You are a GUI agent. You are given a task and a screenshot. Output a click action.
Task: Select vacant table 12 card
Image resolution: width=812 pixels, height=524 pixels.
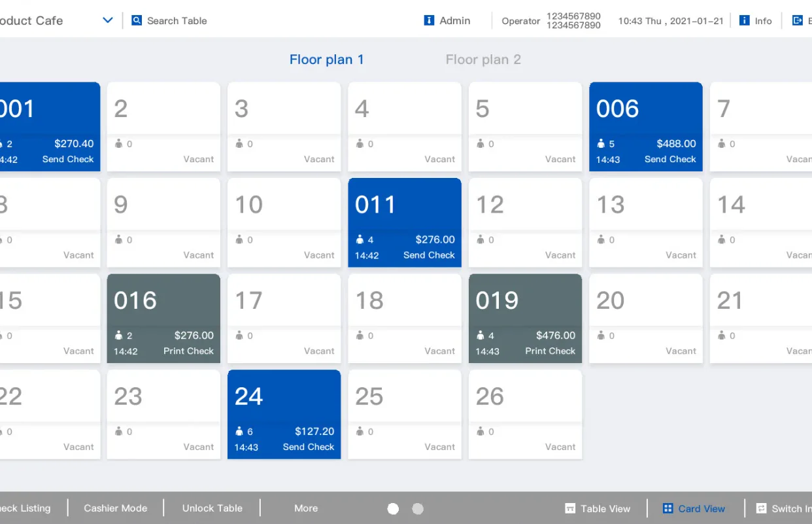tap(525, 222)
